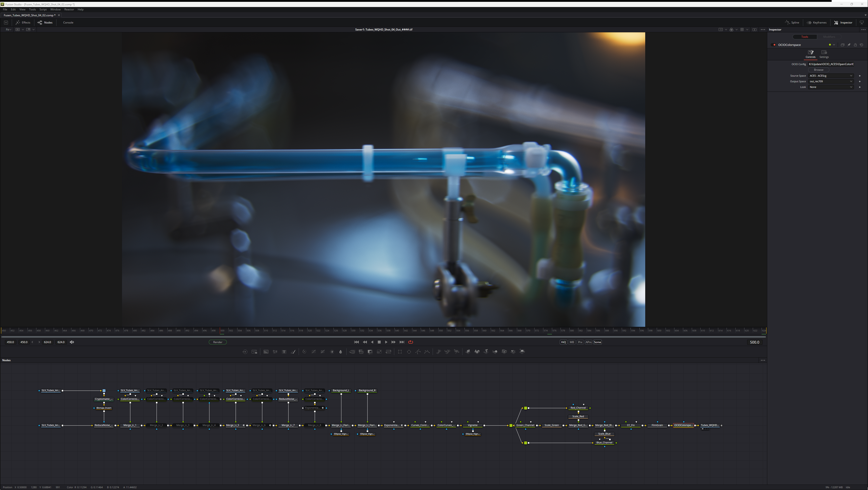Screen dimensions: 868x490
Task: Select the Paint brush tool icon
Action: [293, 351]
